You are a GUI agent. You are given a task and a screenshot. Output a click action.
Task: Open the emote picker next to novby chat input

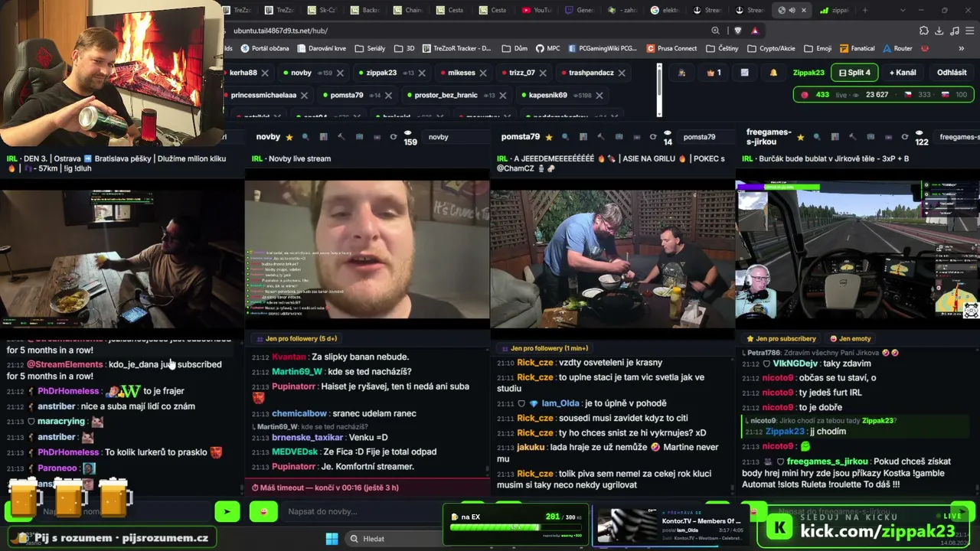[263, 511]
